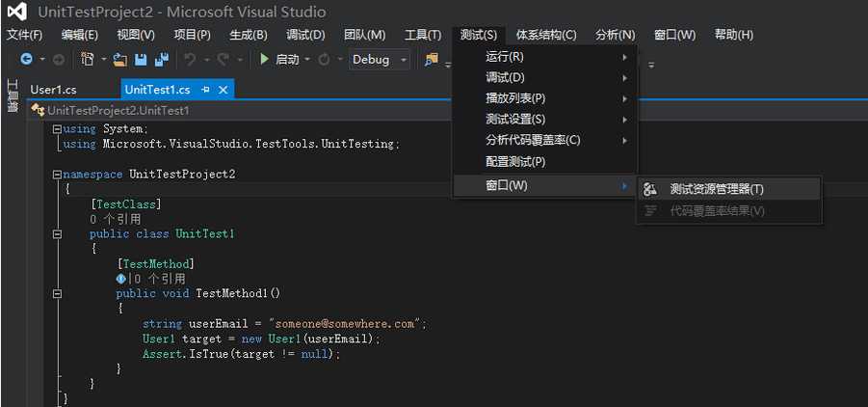Click the Open File folder icon

[120, 60]
